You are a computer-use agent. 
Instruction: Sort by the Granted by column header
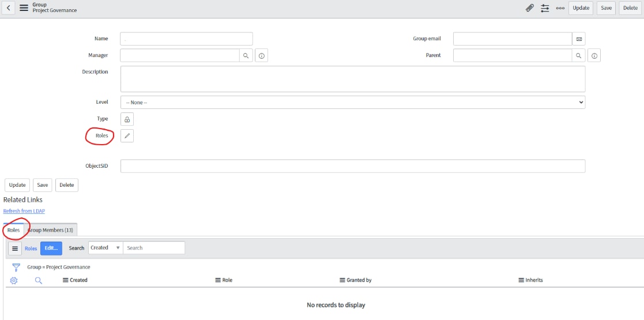[x=359, y=280]
